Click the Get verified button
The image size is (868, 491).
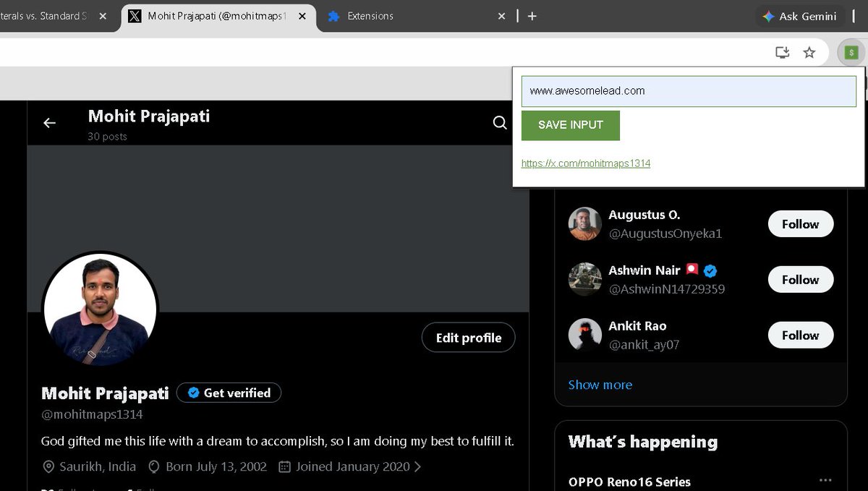(229, 393)
